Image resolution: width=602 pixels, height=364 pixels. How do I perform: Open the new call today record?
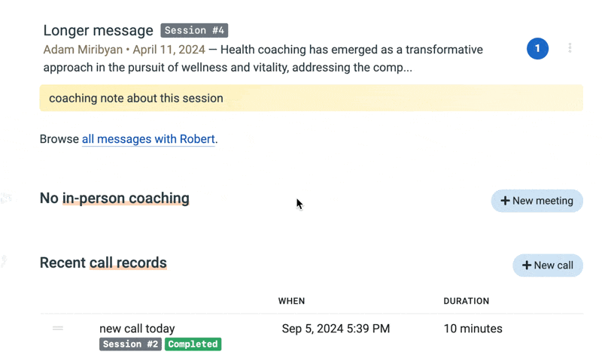coord(137,329)
